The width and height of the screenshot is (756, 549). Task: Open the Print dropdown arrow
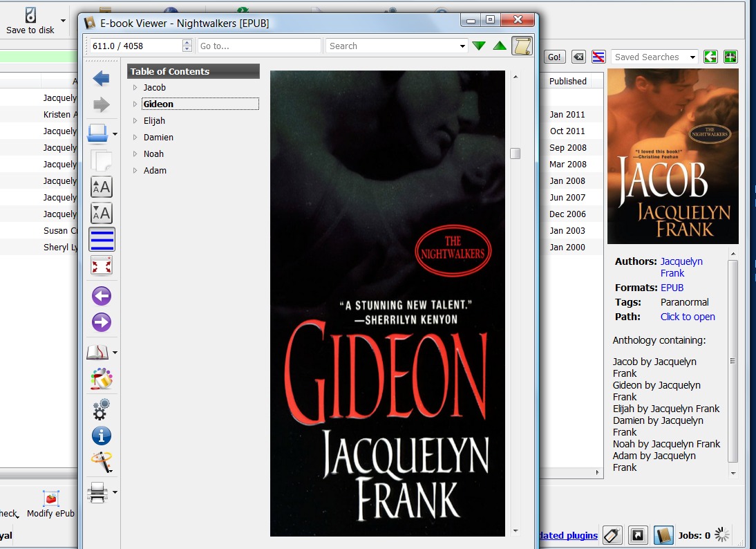[115, 492]
